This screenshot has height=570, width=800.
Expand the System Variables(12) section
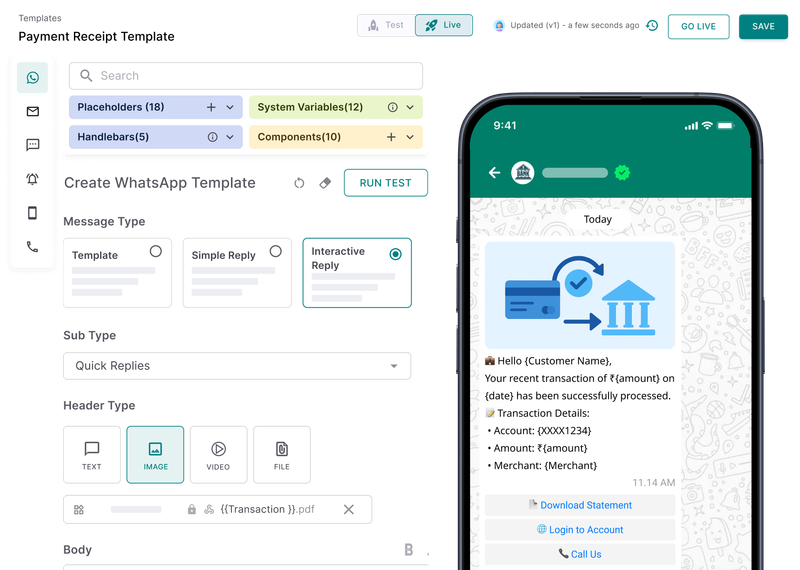[410, 108]
